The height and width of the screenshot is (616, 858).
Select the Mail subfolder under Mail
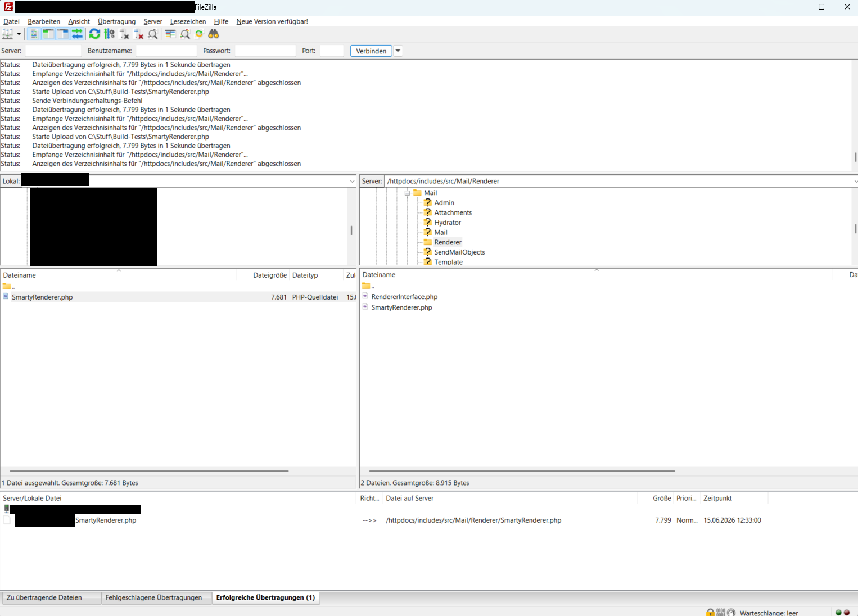coord(441,232)
